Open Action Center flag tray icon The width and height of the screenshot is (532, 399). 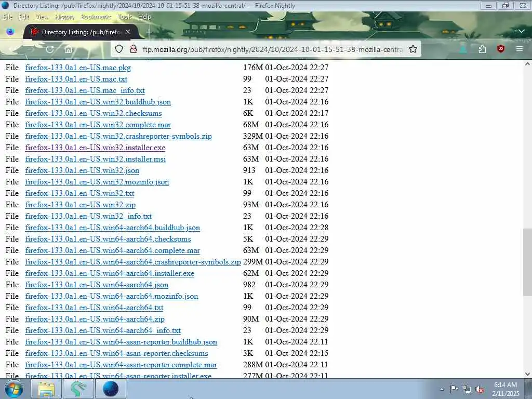454,389
